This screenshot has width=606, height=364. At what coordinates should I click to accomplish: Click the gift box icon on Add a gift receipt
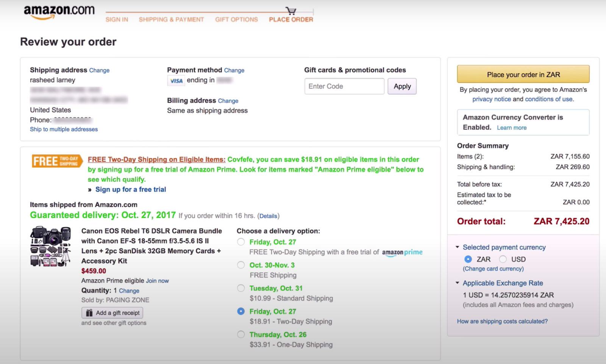tap(89, 312)
